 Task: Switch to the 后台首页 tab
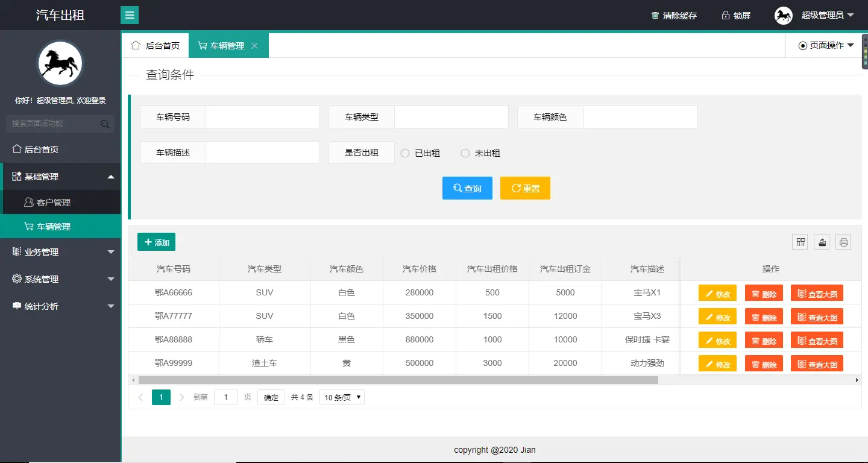156,46
